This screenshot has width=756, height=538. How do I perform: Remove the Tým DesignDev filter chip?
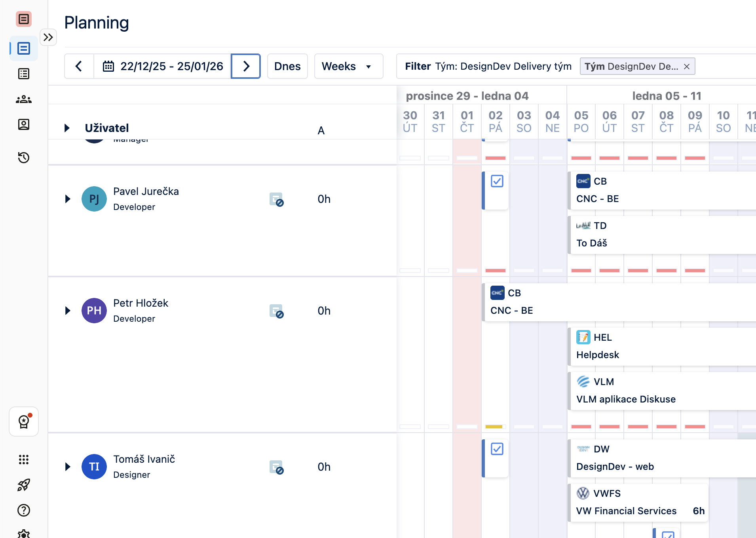pyautogui.click(x=687, y=67)
